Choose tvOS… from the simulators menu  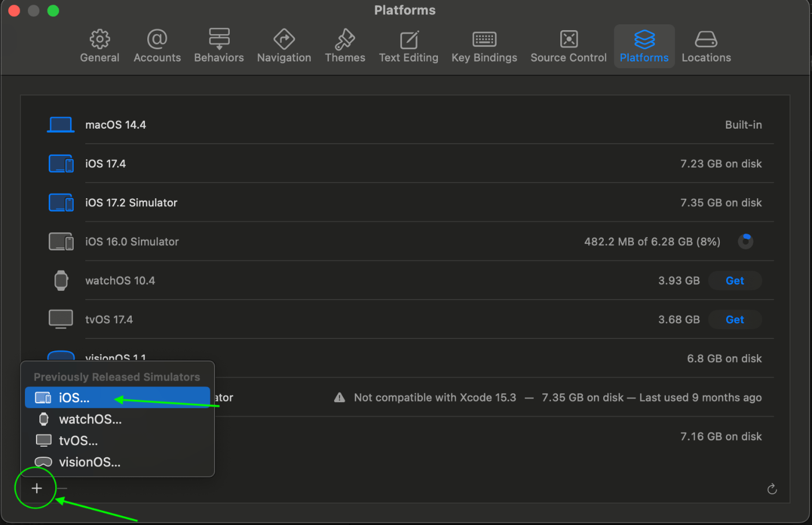point(117,440)
